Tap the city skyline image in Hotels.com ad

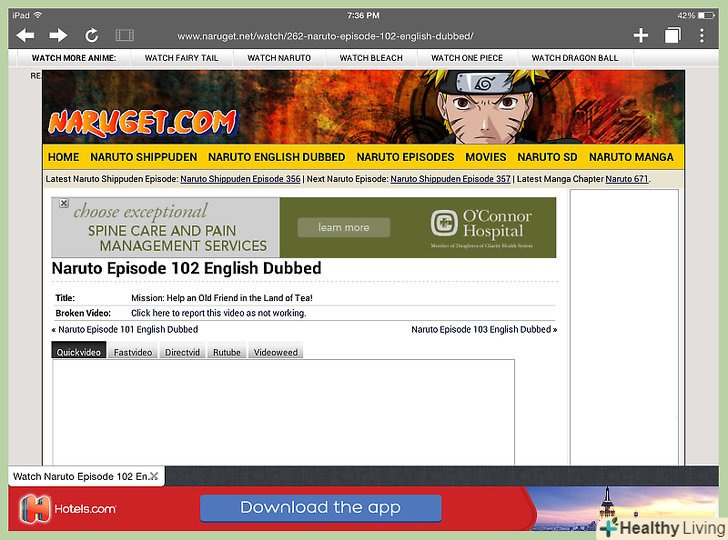coord(622,508)
